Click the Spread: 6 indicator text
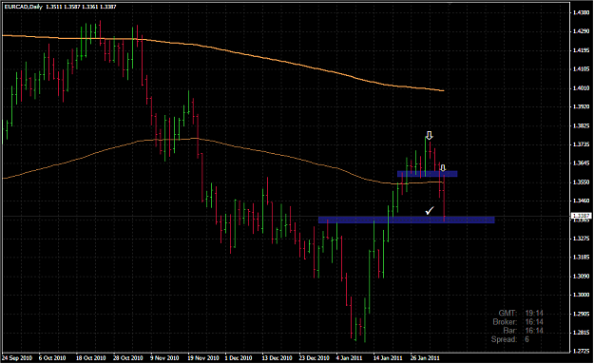The width and height of the screenshot is (594, 364). point(510,339)
